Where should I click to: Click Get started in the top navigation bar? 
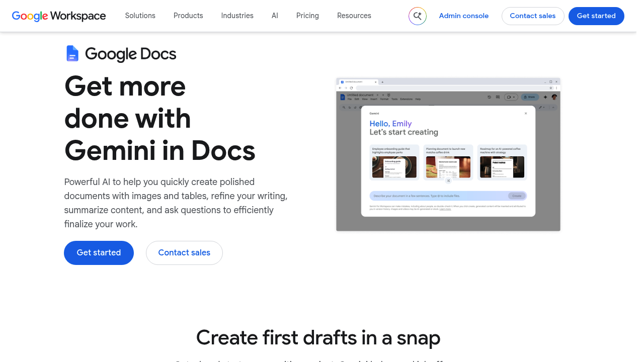click(596, 16)
